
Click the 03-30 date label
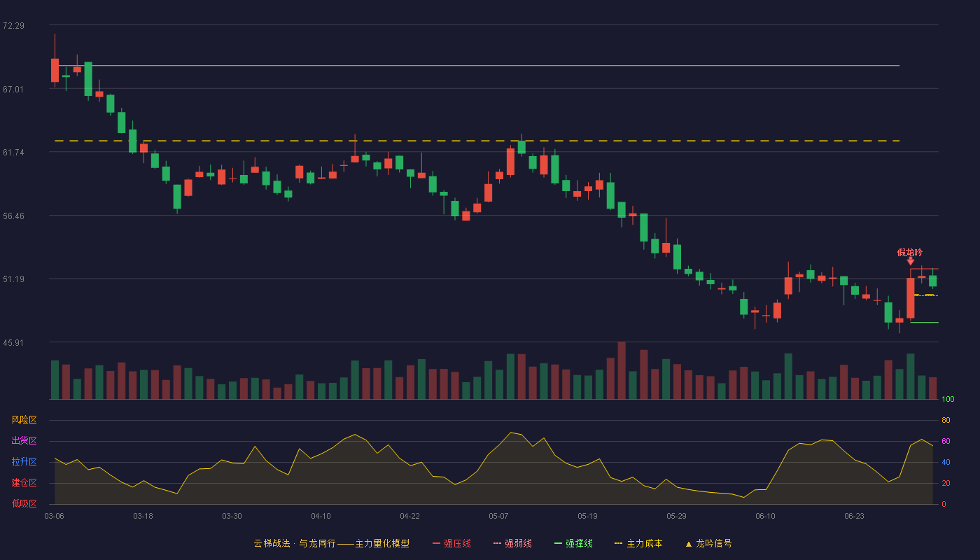click(x=232, y=516)
